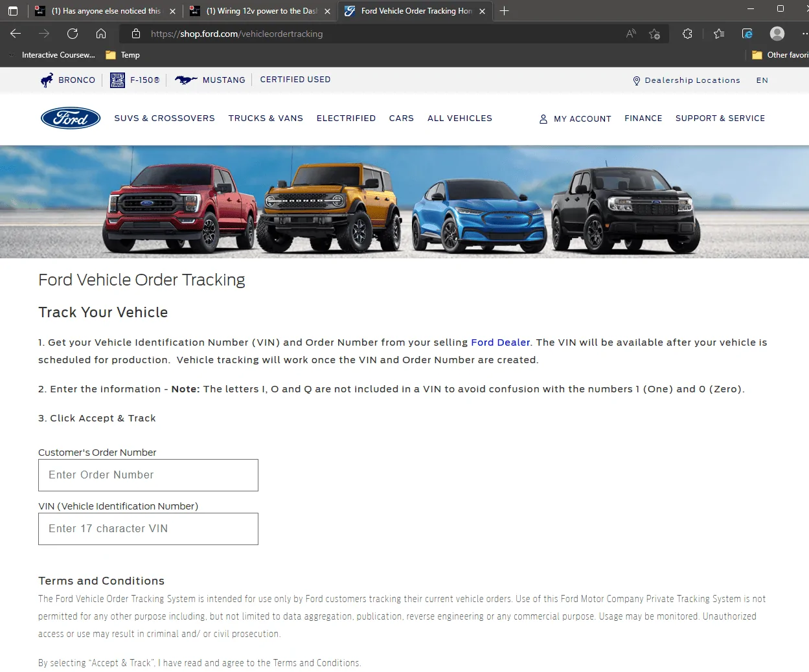Follow the Ford Dealer hyperlink

pyautogui.click(x=500, y=342)
